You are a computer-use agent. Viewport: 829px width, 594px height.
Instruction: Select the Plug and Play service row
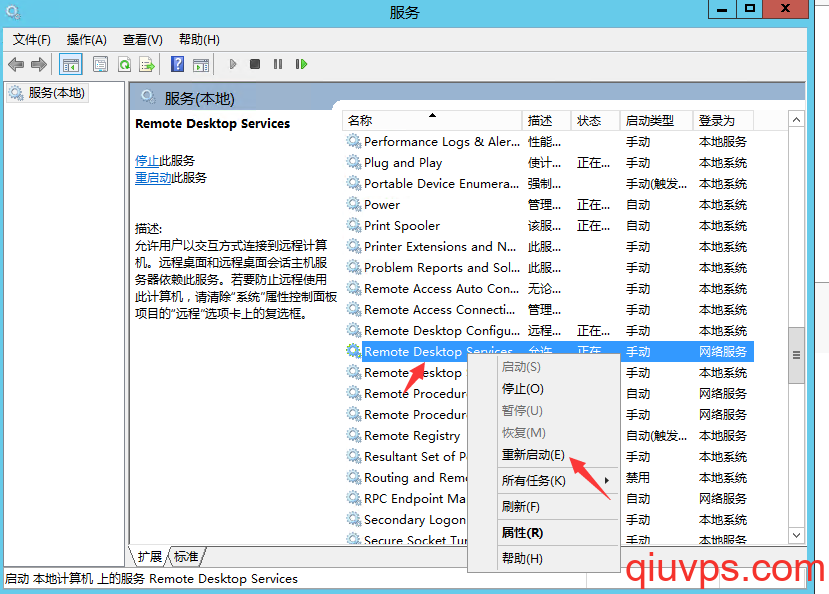(x=548, y=162)
